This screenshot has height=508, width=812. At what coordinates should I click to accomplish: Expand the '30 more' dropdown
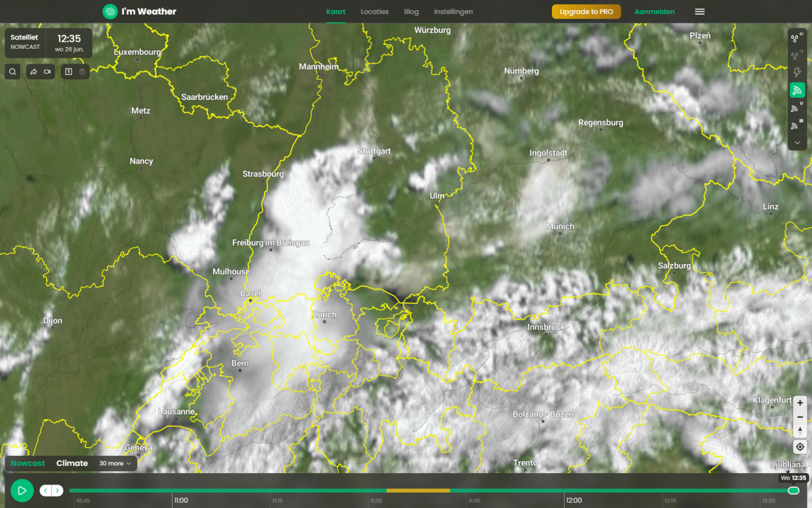tap(115, 464)
